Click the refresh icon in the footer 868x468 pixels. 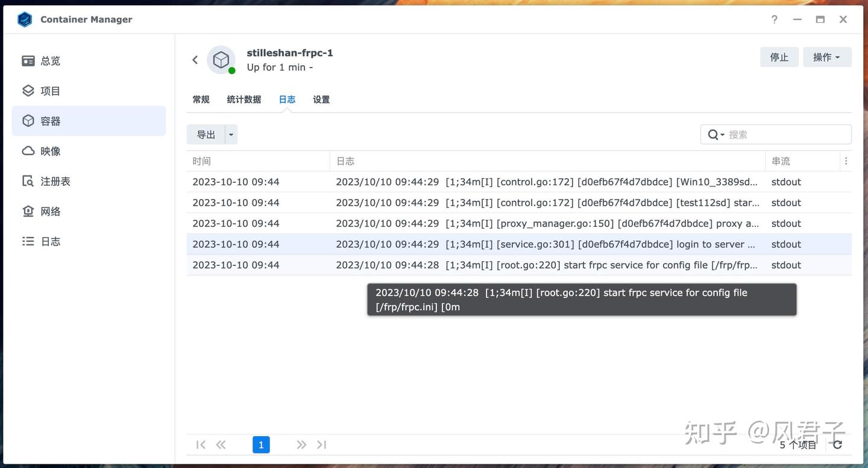click(837, 444)
